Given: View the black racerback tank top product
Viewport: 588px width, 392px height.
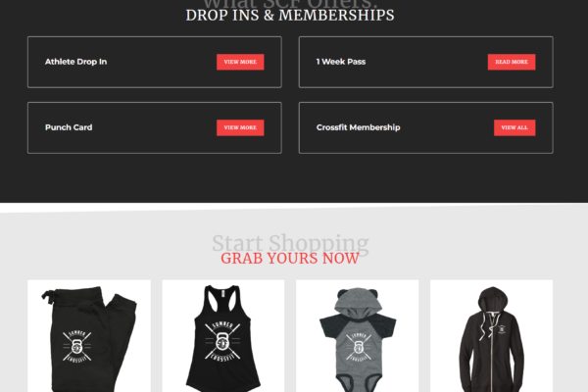Looking at the screenshot, I should point(223,336).
